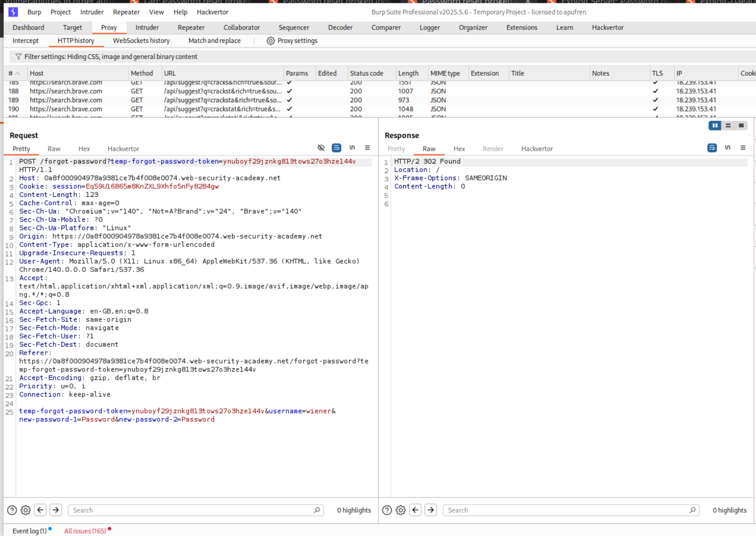Viewport: 756px width, 536px height.
Task: Toggle hide-headers eye icon in Request panel
Action: pyautogui.click(x=321, y=148)
